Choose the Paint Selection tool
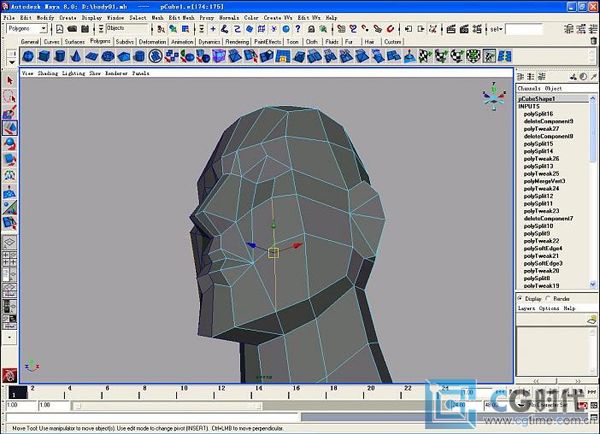This screenshot has width=600, height=434. pos(10,112)
